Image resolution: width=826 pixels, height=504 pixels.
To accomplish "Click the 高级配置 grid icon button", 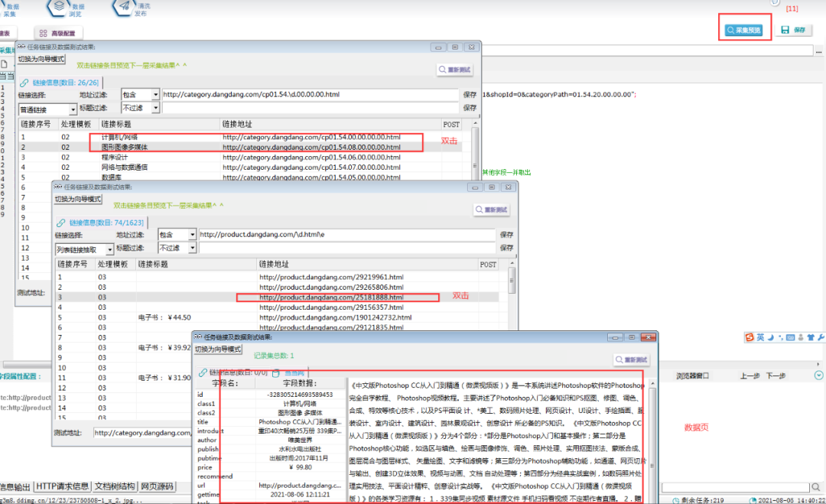I will pyautogui.click(x=57, y=33).
